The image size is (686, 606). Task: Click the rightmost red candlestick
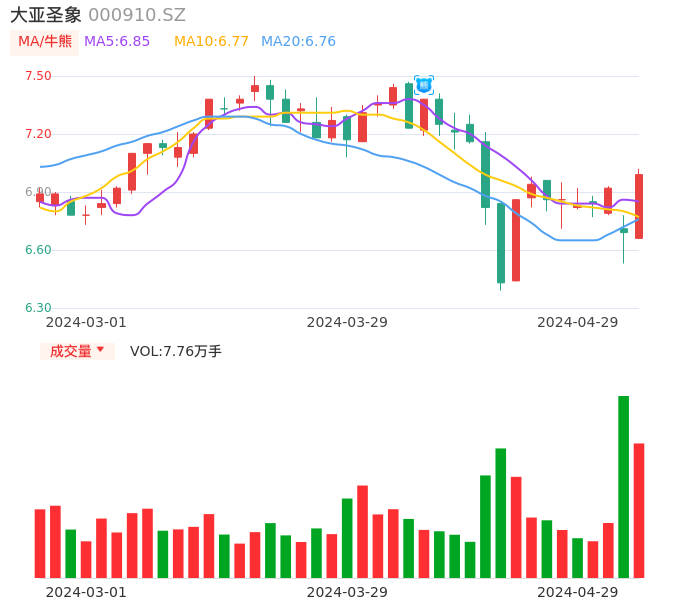pyautogui.click(x=639, y=206)
